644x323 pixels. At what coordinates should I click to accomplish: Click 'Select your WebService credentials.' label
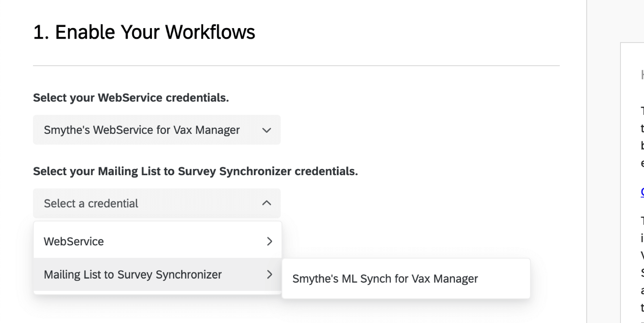(131, 98)
